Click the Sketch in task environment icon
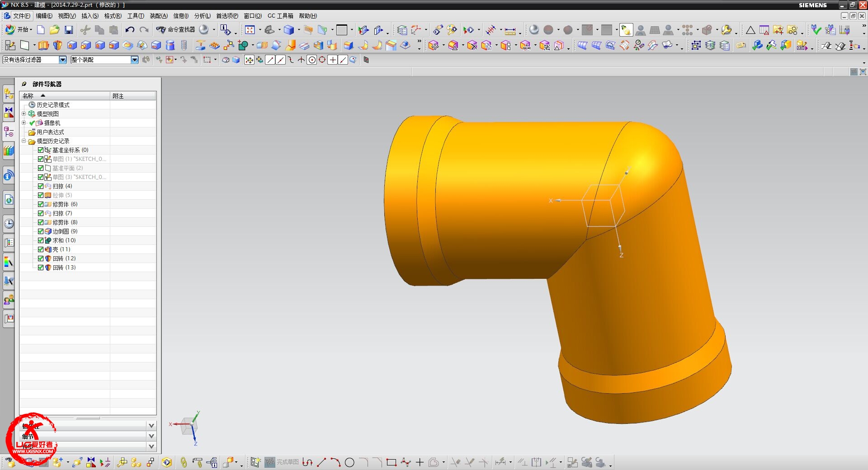This screenshot has height=470, width=868. 10,46
